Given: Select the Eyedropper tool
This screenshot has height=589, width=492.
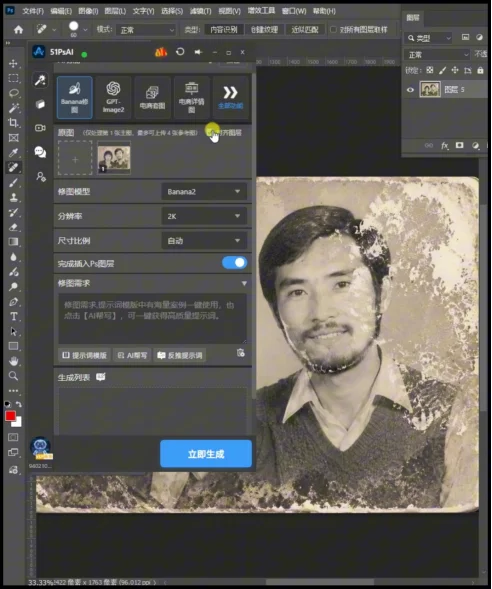Looking at the screenshot, I should [x=13, y=153].
